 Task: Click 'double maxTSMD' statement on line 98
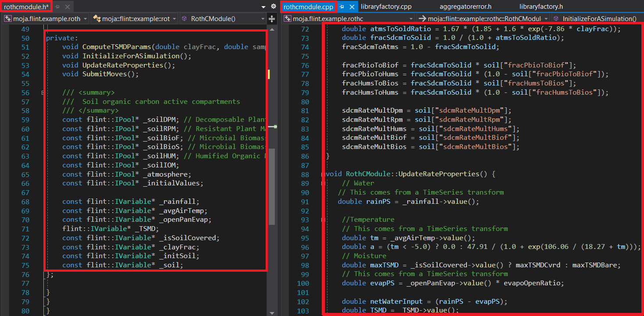click(x=481, y=265)
